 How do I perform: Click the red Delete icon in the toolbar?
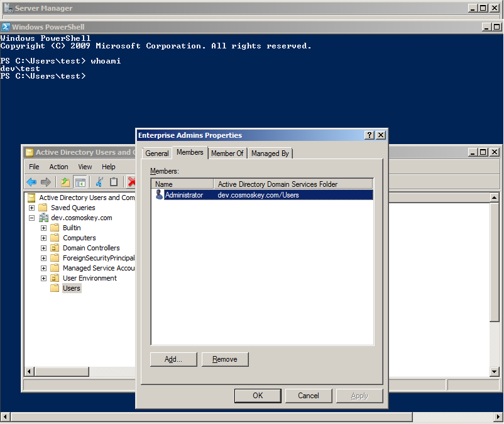[132, 182]
